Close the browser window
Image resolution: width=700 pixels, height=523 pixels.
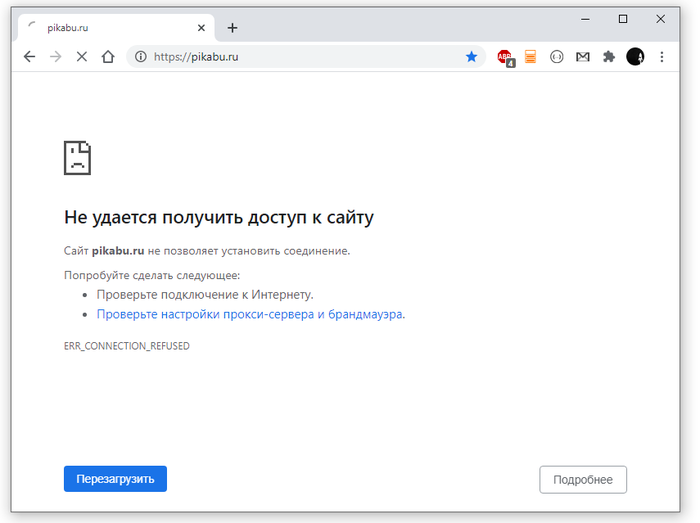661,19
